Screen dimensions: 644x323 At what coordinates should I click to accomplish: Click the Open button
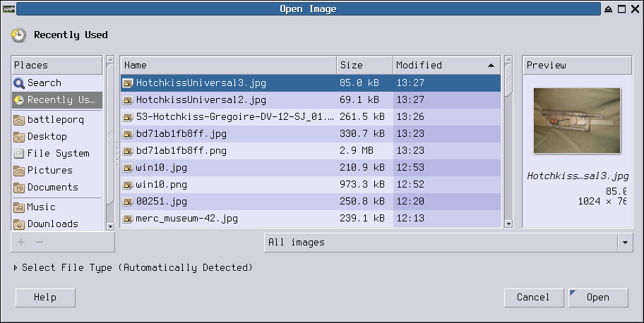pos(598,298)
